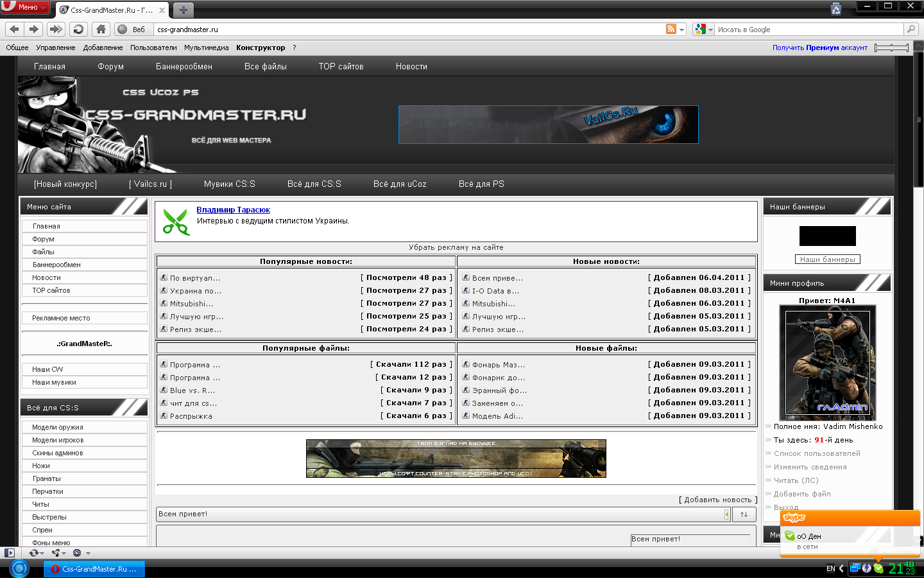Image resolution: width=924 pixels, height=578 pixels.
Task: Open Всё для uCoz navigation item
Action: pos(400,184)
